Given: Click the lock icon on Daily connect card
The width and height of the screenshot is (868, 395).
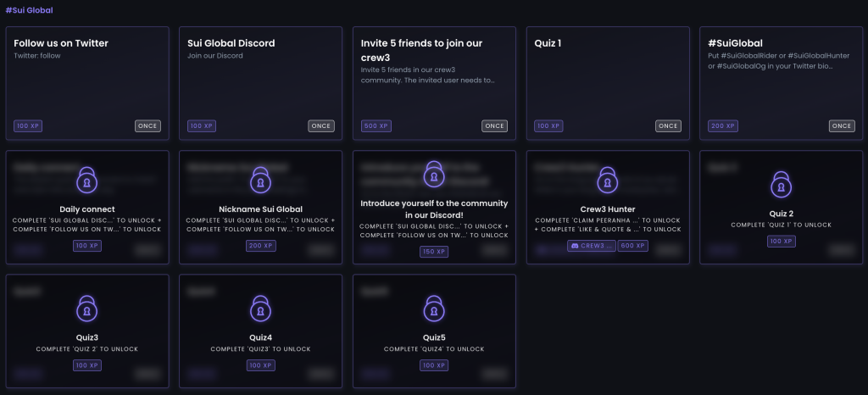Looking at the screenshot, I should coord(87,180).
